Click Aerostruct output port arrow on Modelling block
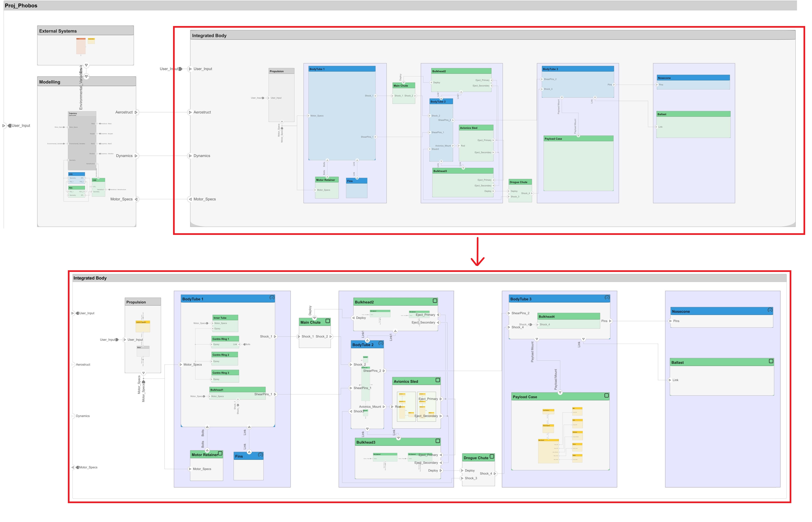Screen dimensions: 812x522 click(136, 112)
